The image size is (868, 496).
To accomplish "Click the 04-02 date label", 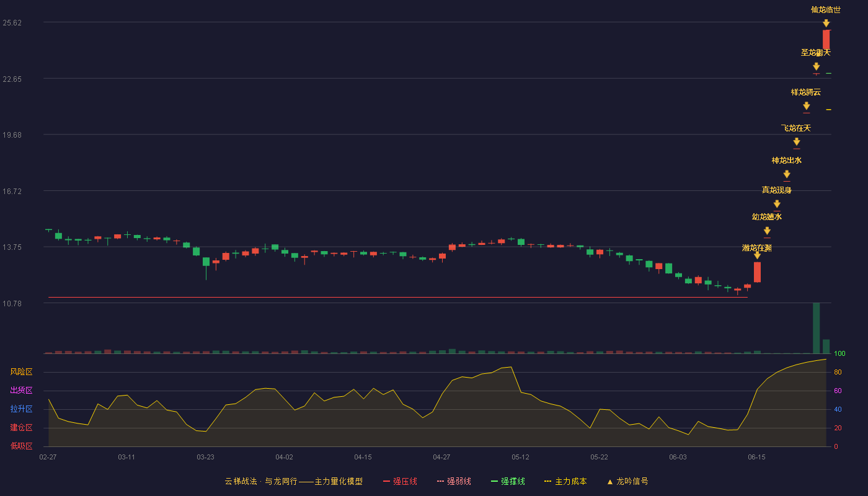I will (284, 457).
